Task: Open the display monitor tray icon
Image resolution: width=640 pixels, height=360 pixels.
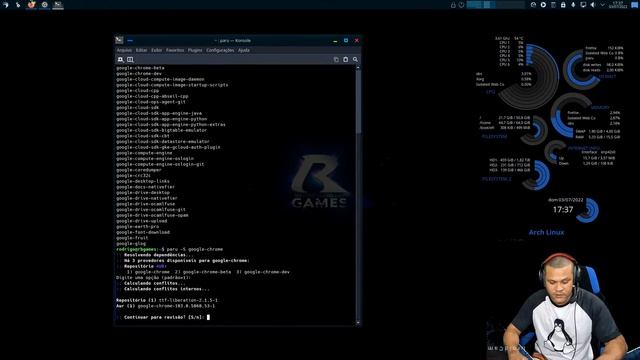Action: tap(583, 5)
